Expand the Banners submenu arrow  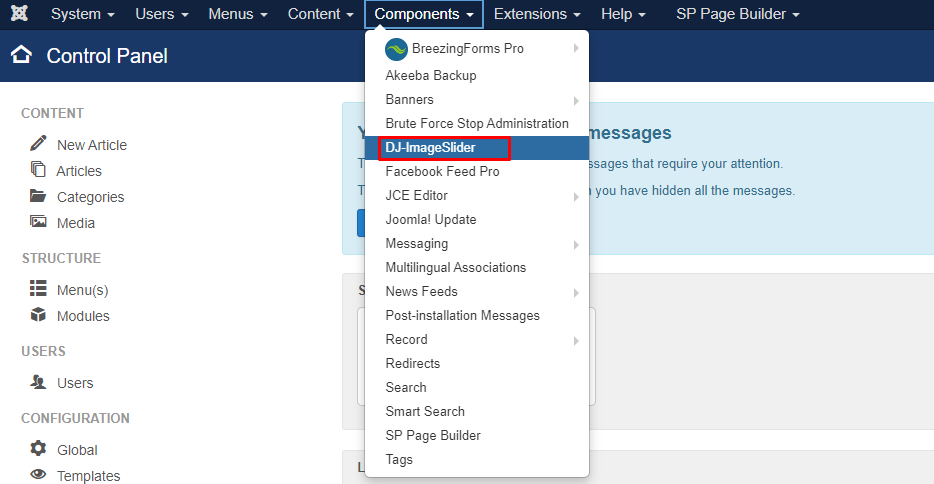pos(576,101)
